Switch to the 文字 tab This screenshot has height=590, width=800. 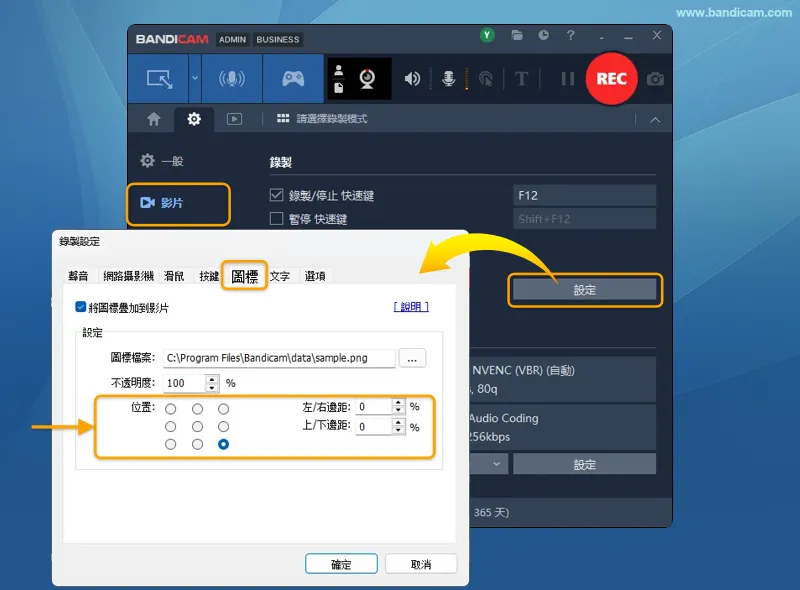[x=280, y=276]
